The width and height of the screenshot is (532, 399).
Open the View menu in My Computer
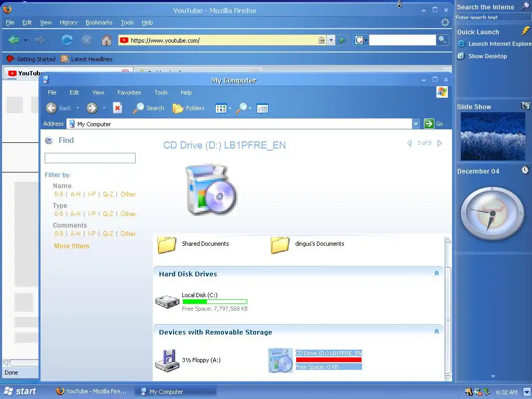(x=98, y=92)
